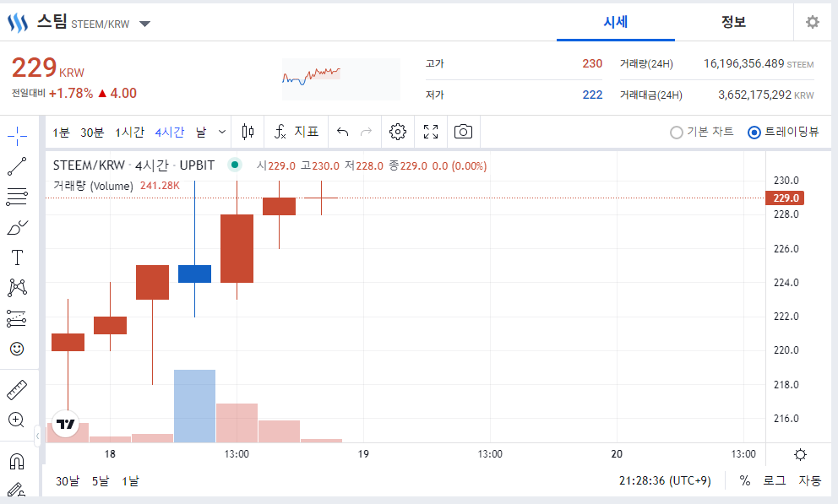Select the crosshair cursor tool
The height and width of the screenshot is (504, 838).
coord(17,136)
